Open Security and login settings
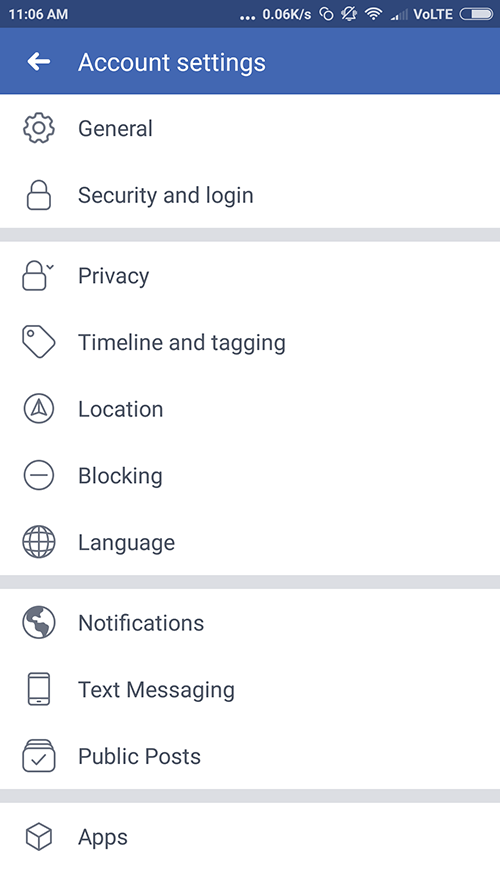The image size is (500, 889). tap(250, 195)
